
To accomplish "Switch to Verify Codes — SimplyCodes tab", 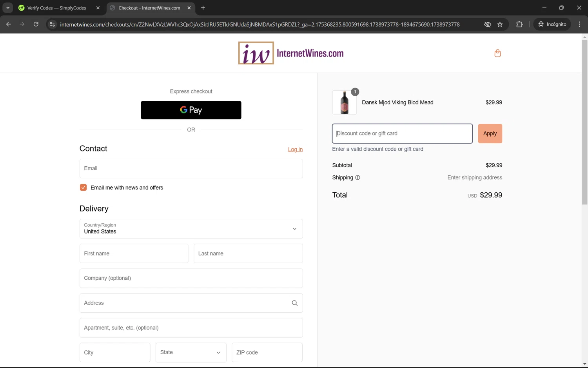I will click(57, 8).
